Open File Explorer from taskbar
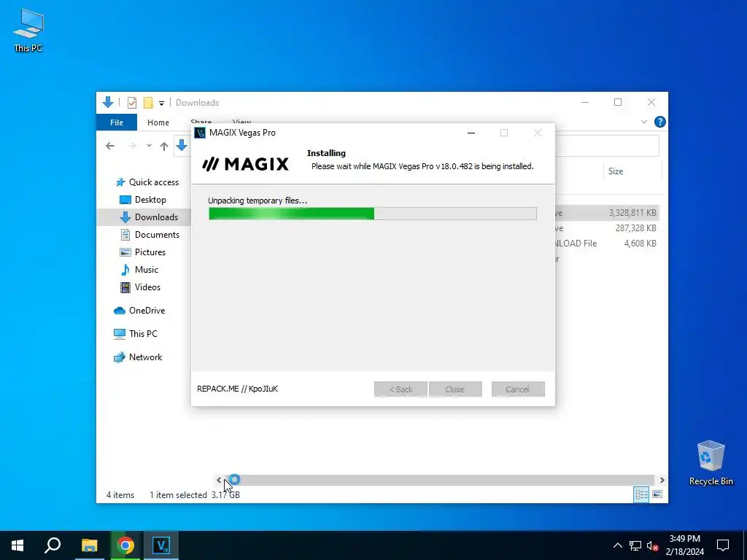Viewport: 747px width, 560px height. [89, 545]
